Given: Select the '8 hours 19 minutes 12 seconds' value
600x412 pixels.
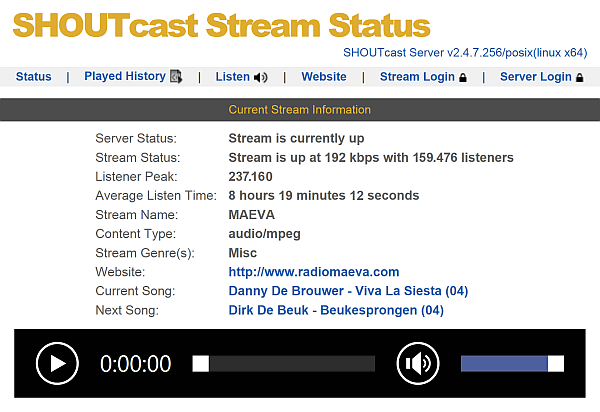Looking at the screenshot, I should pyautogui.click(x=324, y=195).
